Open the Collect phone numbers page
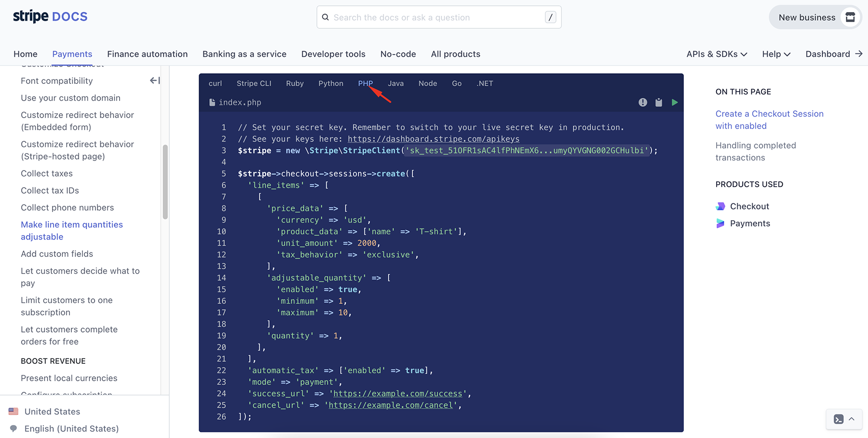Viewport: 868px width, 438px height. [x=68, y=208]
